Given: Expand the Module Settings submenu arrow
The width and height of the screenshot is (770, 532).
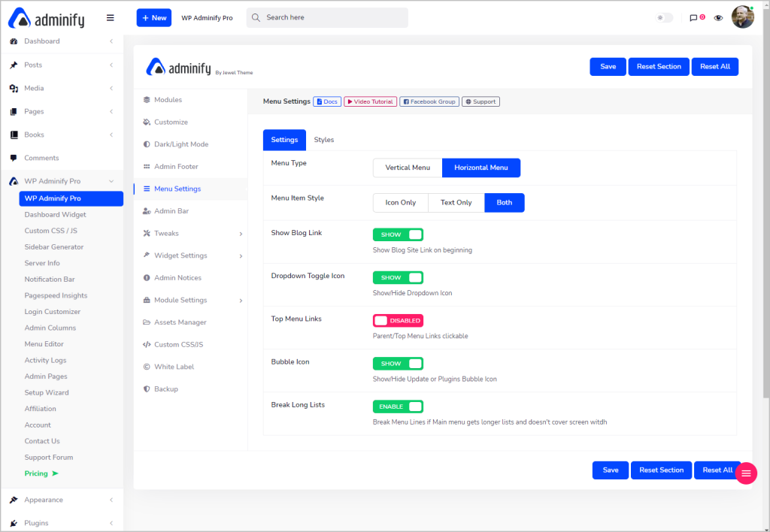Looking at the screenshot, I should pos(241,301).
